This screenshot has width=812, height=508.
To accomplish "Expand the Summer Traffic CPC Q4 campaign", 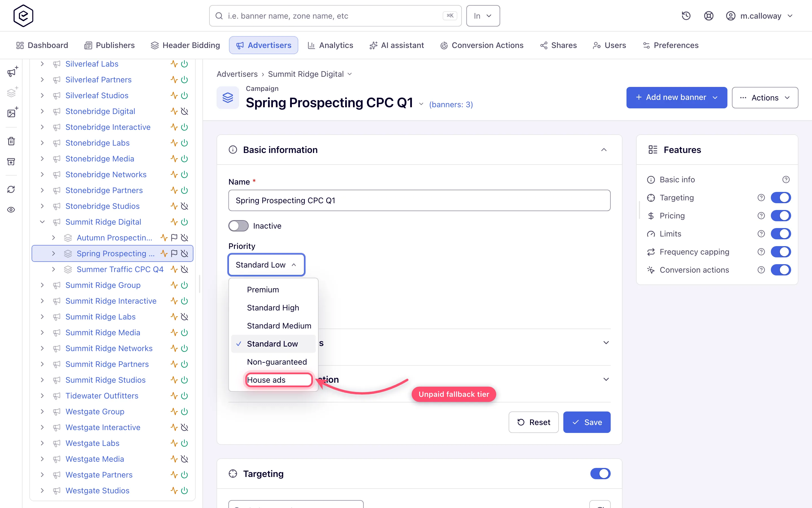I will [54, 269].
